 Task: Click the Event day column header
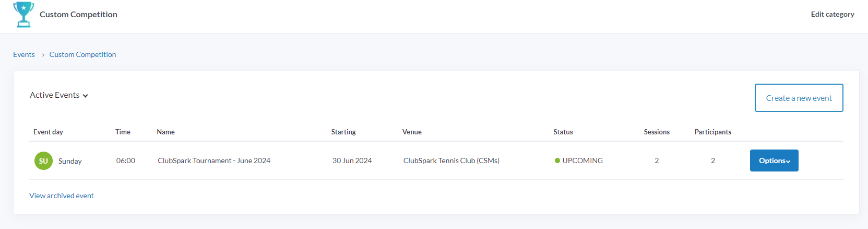[48, 132]
